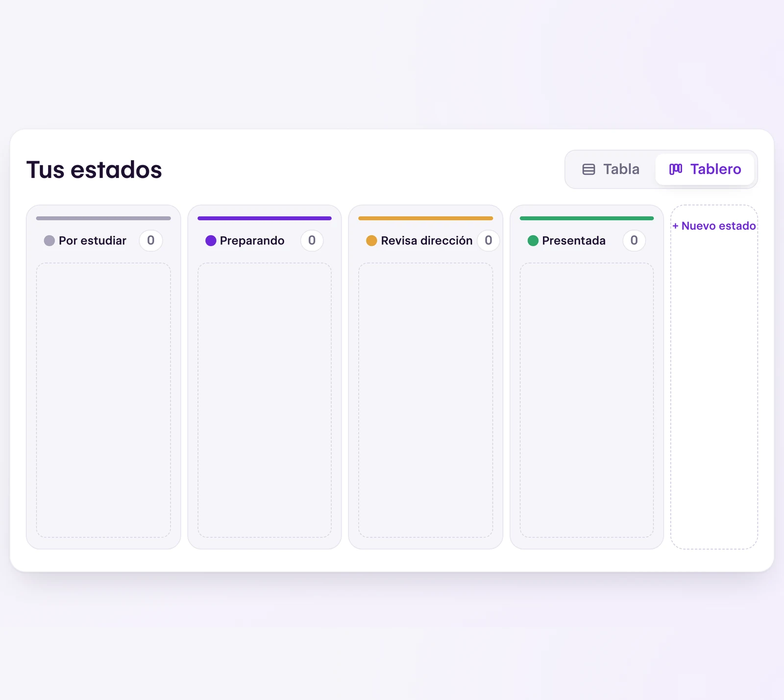
Task: Click the empty drop area under Presentada
Action: pyautogui.click(x=587, y=400)
